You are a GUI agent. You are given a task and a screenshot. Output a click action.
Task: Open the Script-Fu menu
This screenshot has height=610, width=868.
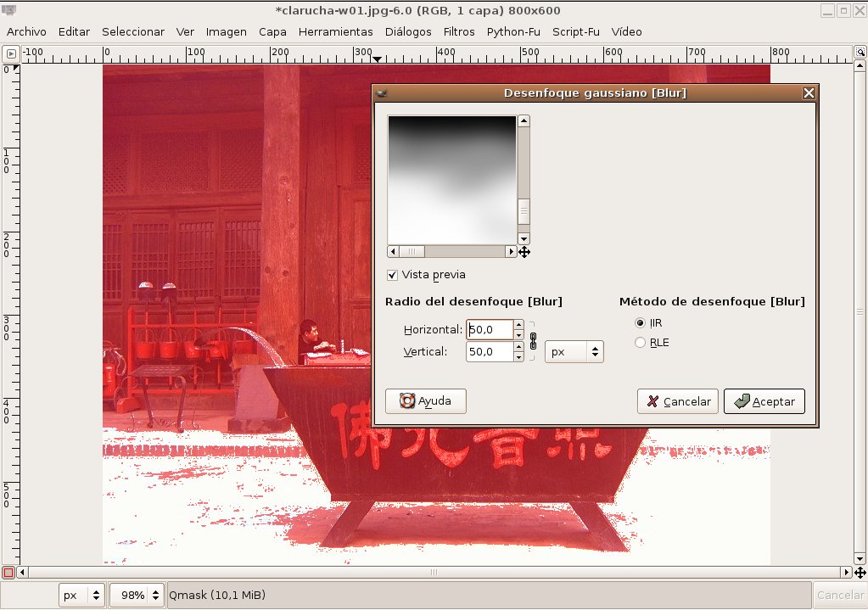576,32
